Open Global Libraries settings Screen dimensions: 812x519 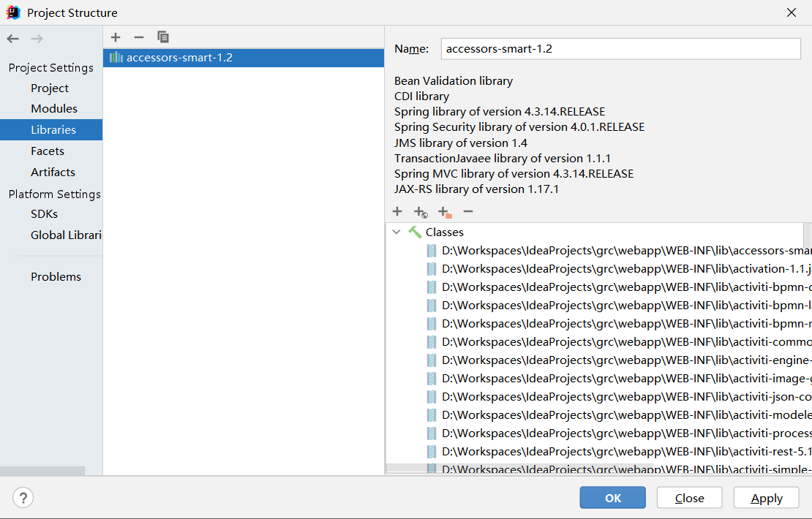tap(66, 235)
